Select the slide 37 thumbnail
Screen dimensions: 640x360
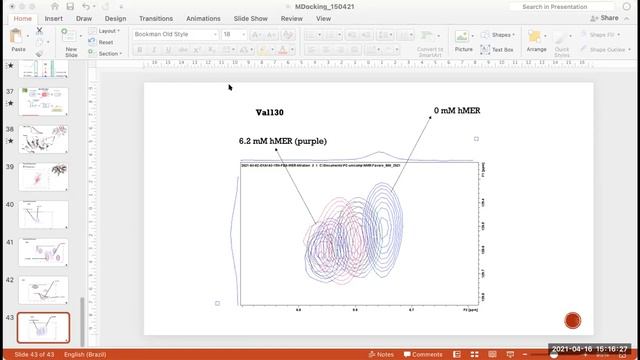click(x=43, y=102)
